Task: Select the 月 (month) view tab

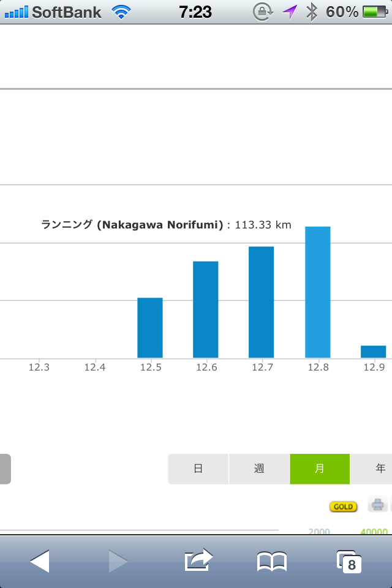Action: pos(320,469)
